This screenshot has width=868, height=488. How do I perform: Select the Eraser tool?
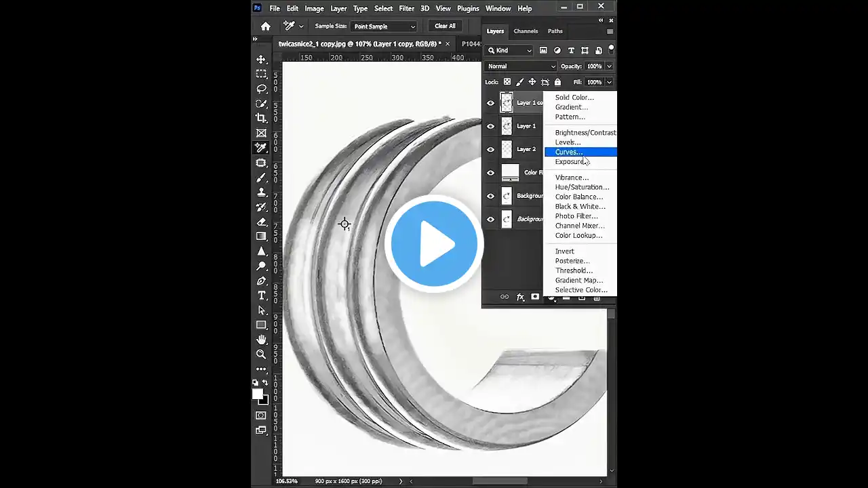261,222
